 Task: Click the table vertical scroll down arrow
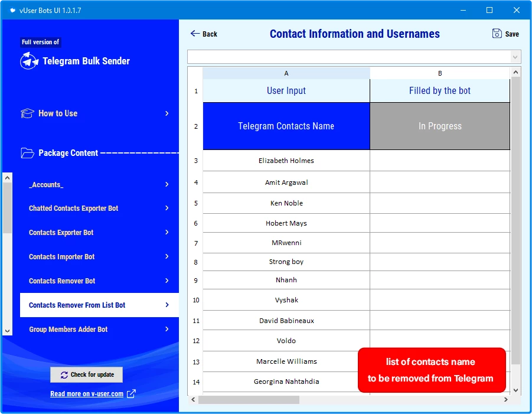(515, 390)
